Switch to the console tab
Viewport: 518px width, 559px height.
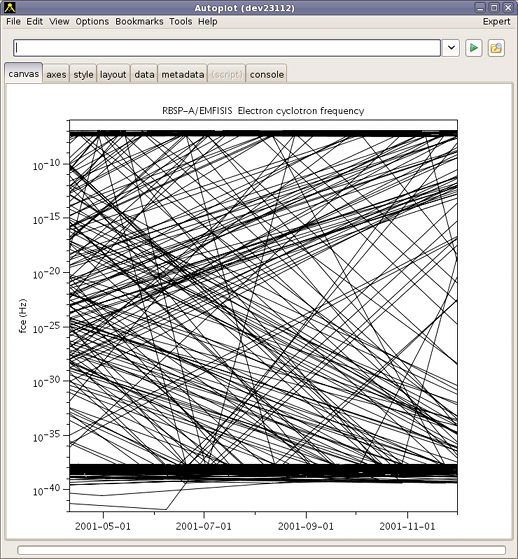coord(267,74)
